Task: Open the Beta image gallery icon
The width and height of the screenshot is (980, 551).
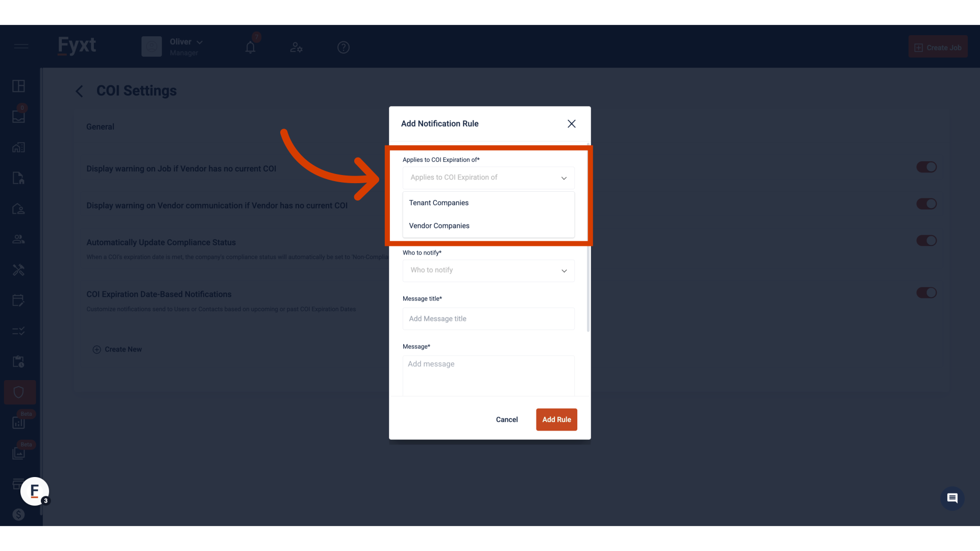Action: click(19, 453)
